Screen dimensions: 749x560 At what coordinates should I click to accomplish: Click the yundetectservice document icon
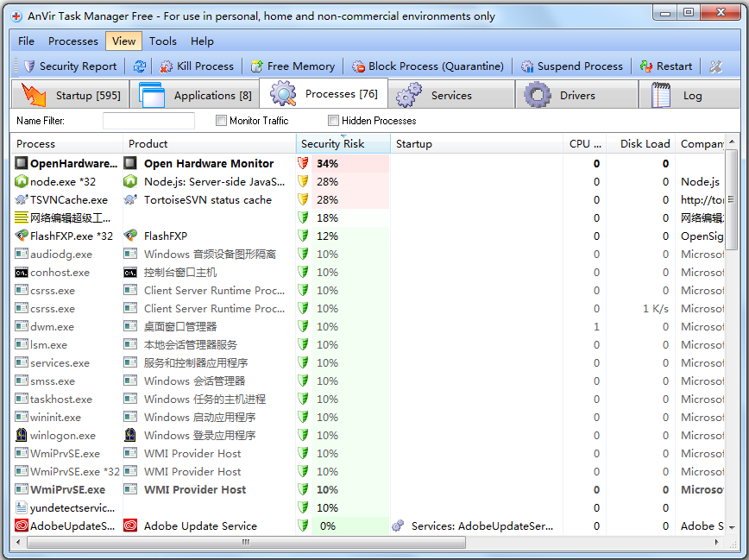(x=21, y=507)
